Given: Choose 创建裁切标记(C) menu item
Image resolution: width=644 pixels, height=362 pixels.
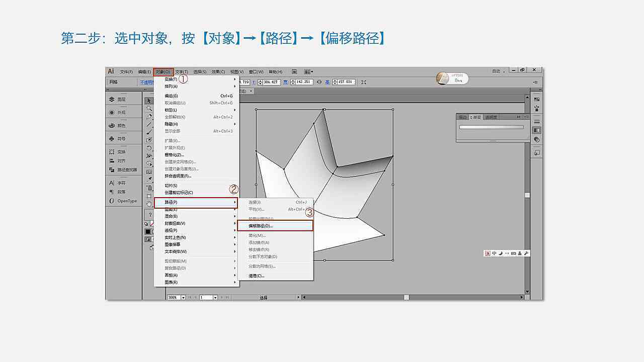Looking at the screenshot, I should coord(196,193).
